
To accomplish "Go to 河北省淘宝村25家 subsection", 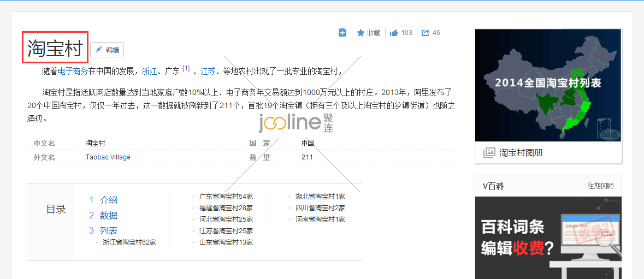I will point(226,219).
